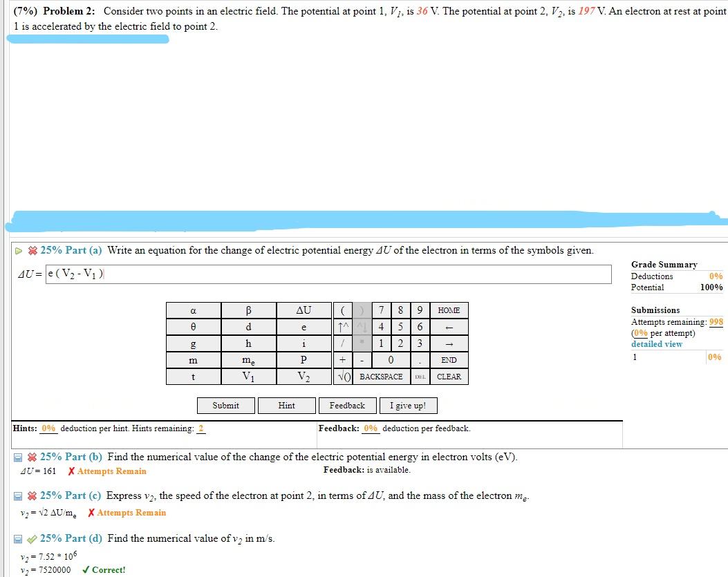Click the ΔU symbol key on the keypad

pos(303,310)
